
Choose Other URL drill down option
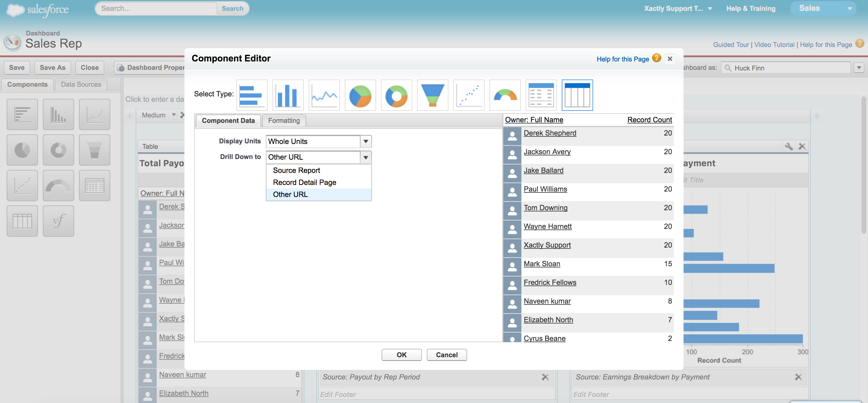[319, 195]
